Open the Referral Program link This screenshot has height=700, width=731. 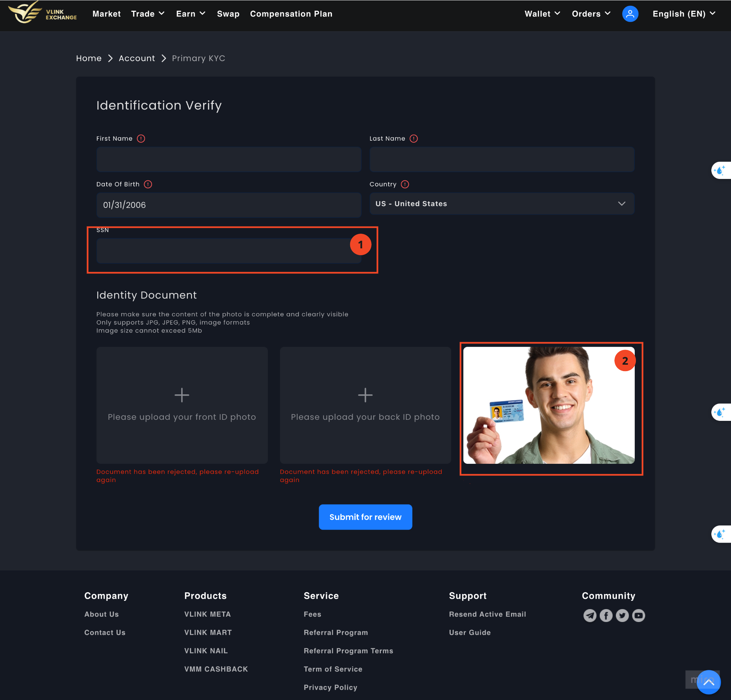point(336,632)
